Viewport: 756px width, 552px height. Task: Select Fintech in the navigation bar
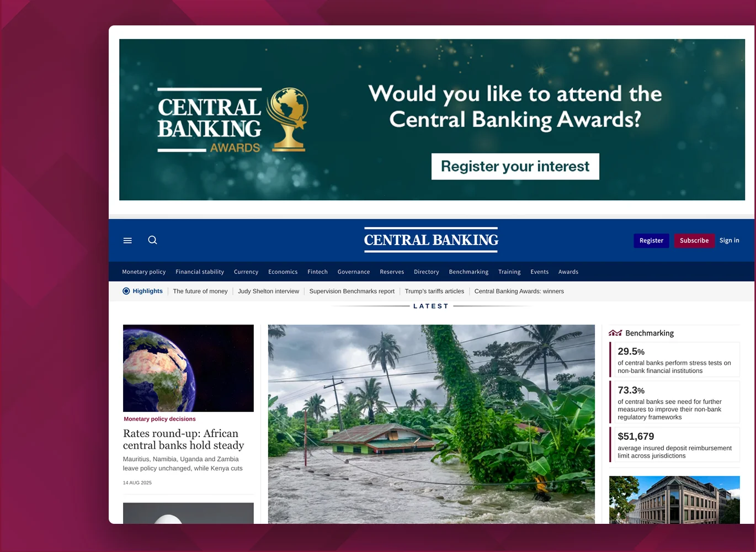point(317,272)
